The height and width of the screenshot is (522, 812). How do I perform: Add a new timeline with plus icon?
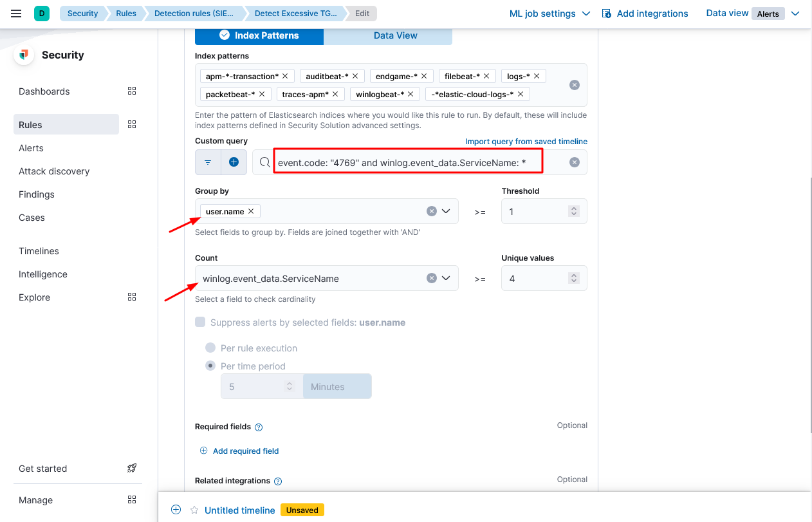tap(176, 510)
